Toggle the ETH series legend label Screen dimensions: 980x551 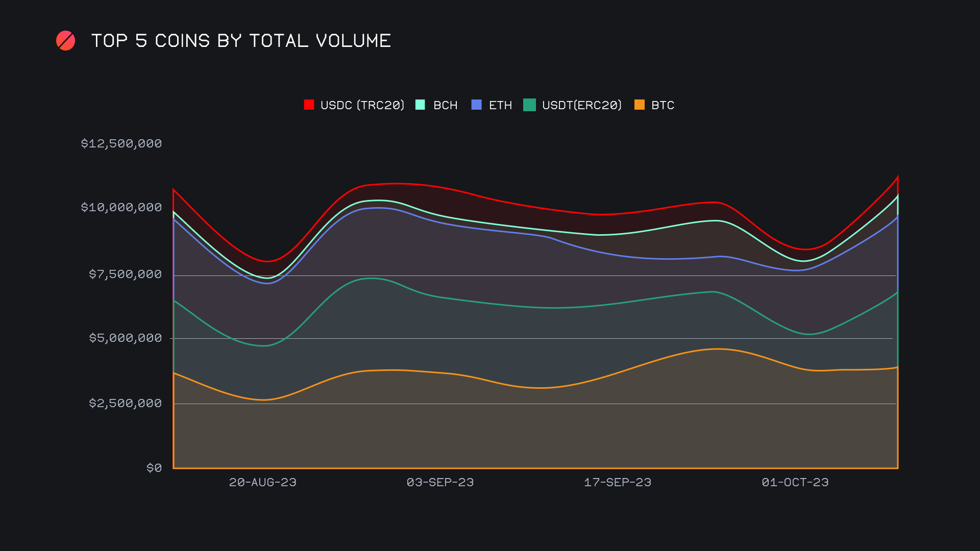point(500,105)
